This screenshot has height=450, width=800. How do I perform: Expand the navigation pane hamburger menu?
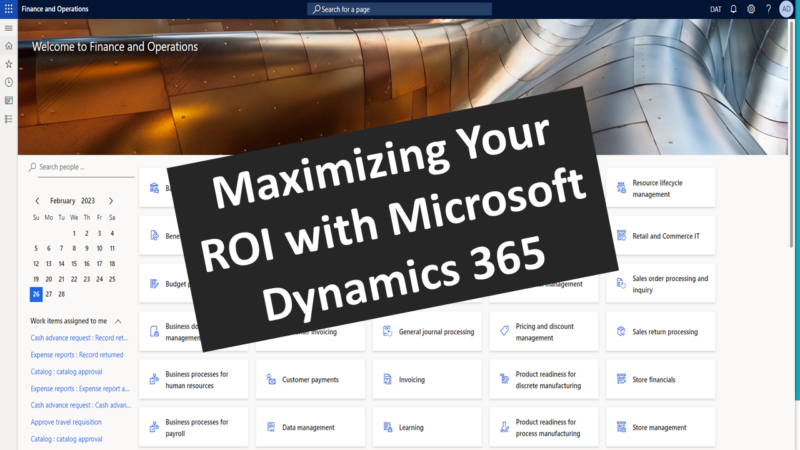(9, 28)
